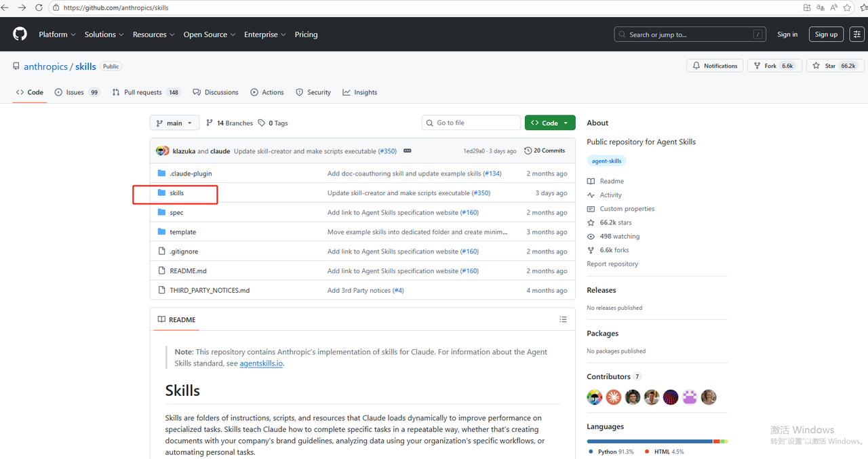Click the browser forward arrow
The height and width of the screenshot is (459, 868).
click(x=22, y=7)
